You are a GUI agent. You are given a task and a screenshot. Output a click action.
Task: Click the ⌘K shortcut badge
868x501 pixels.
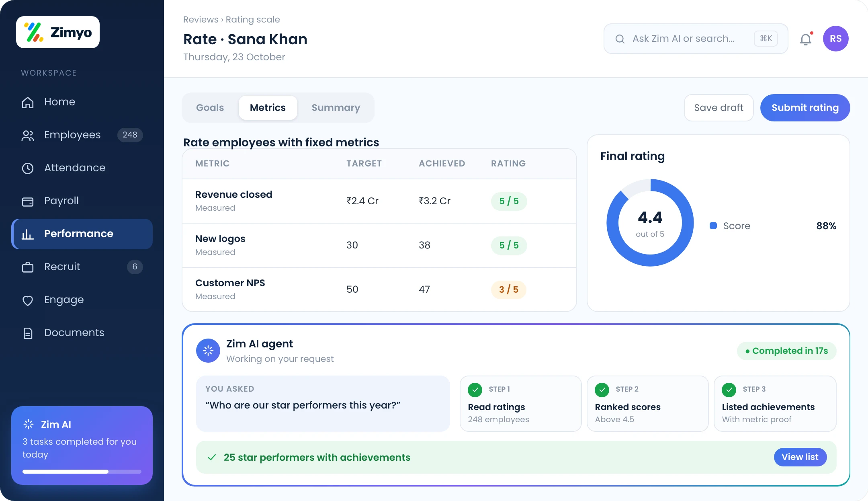click(x=766, y=39)
